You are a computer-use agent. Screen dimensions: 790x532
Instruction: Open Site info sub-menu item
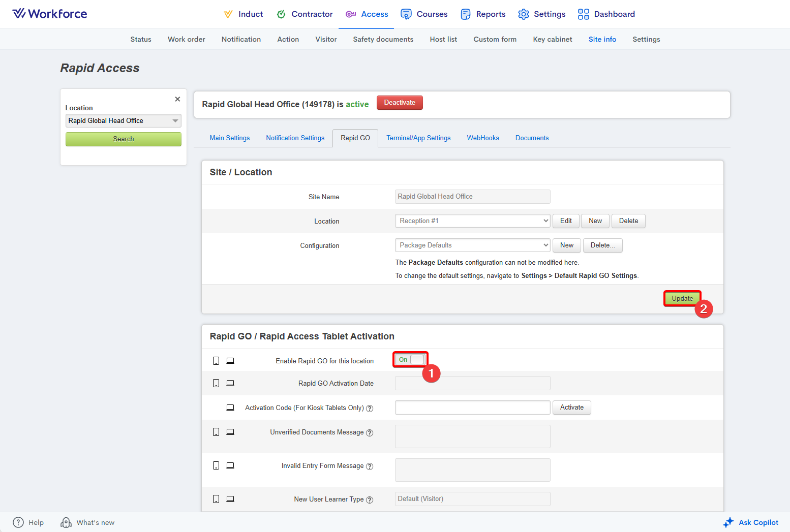pos(602,39)
